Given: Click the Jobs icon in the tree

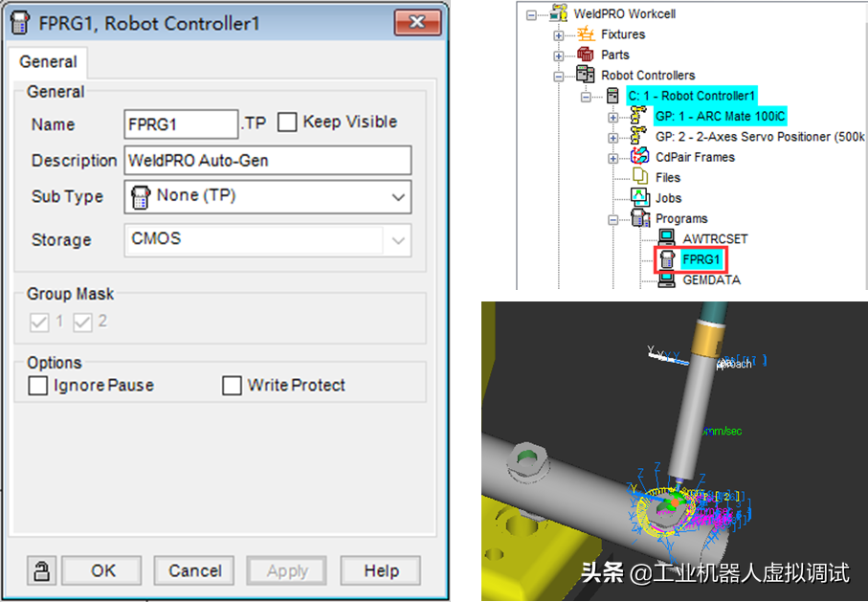Looking at the screenshot, I should (639, 198).
